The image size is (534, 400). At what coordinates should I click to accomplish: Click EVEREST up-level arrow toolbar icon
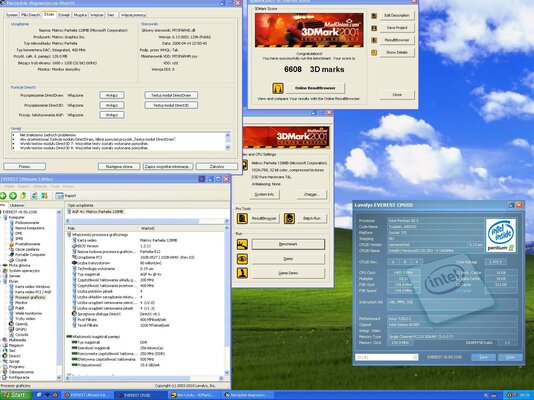pos(23,195)
